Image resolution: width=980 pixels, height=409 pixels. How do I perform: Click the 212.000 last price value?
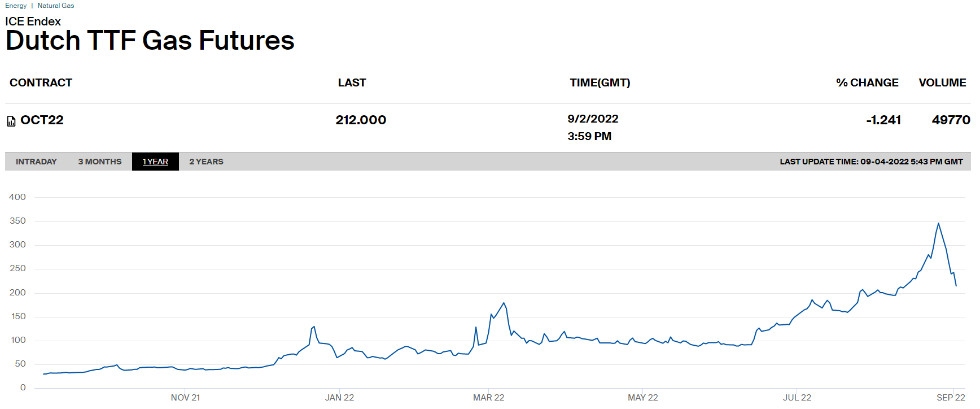361,120
